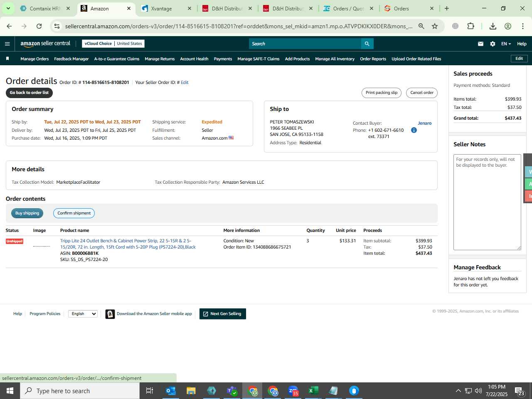Close the D&H Distributing second tab

311,8
